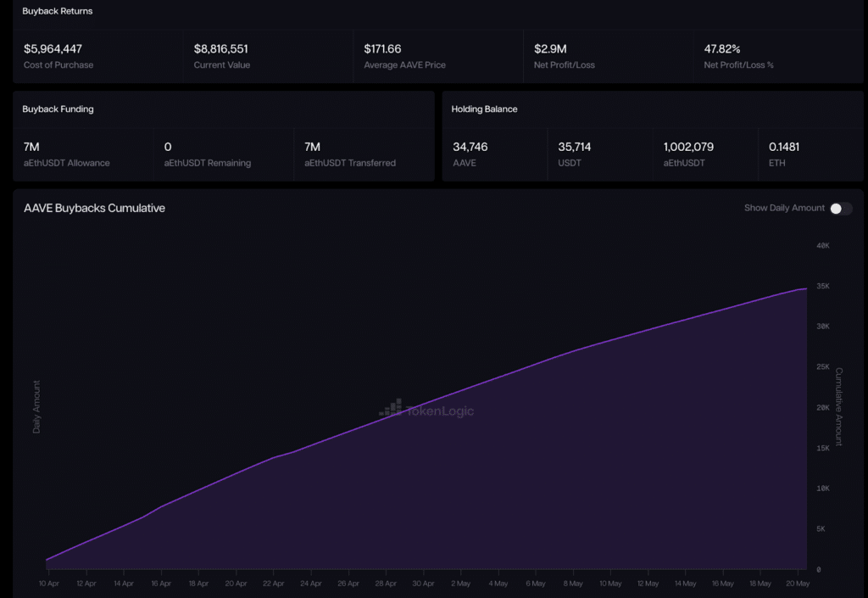Click the Holding Balance heading
Viewport: 868px width, 598px height.
[484, 109]
